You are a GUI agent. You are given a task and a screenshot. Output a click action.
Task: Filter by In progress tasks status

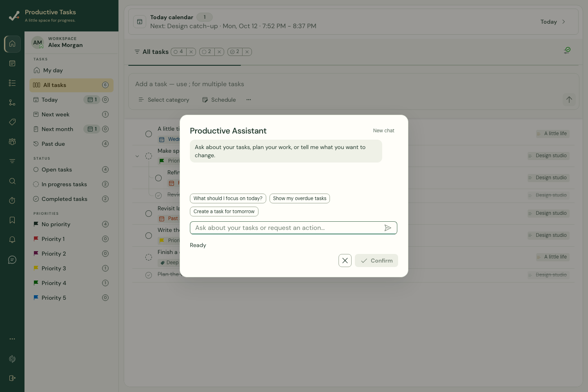tap(71, 184)
